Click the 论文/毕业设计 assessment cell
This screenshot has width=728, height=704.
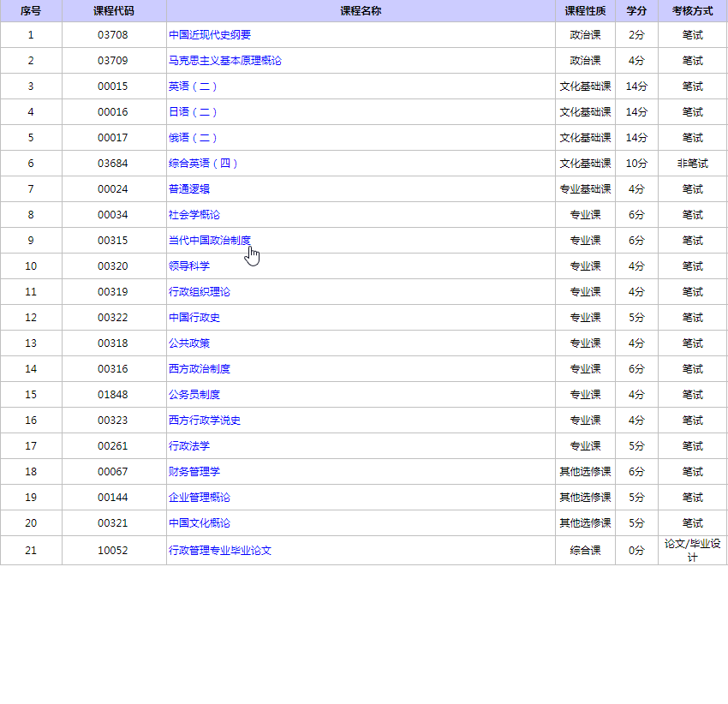(692, 551)
